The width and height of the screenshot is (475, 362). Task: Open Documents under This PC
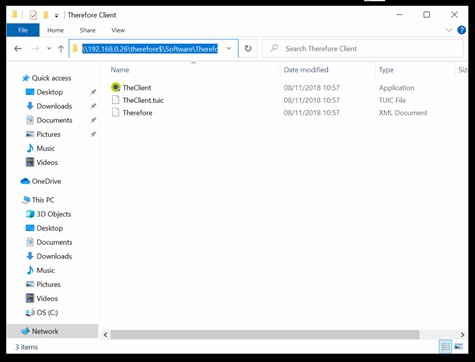tap(54, 242)
